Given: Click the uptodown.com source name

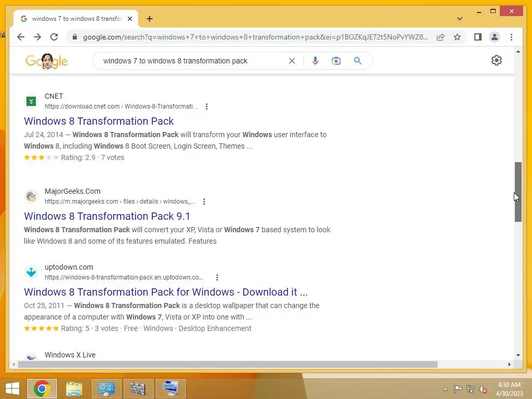Looking at the screenshot, I should 69,268.
